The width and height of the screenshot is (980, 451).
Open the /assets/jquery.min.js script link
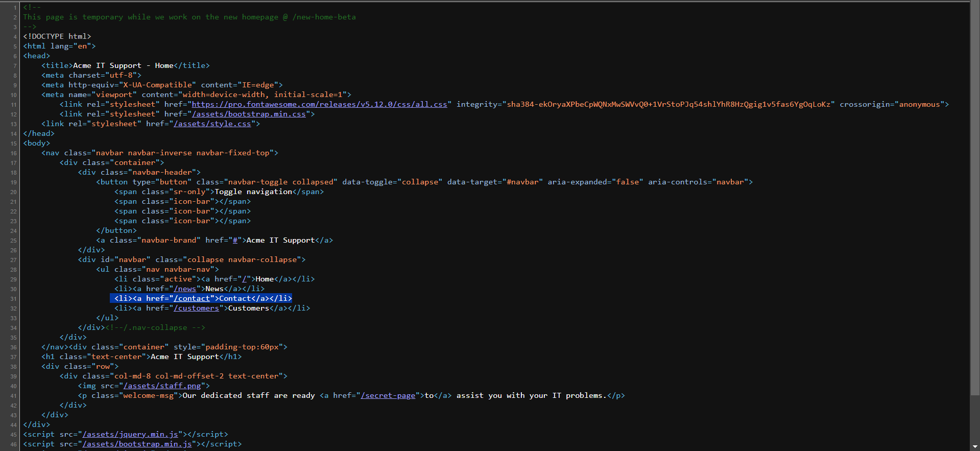[130, 434]
